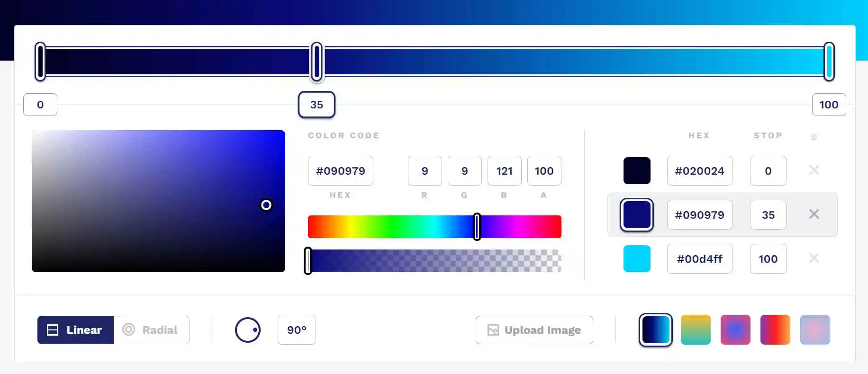Select the cyan #00d4ff color swatch

point(637,258)
